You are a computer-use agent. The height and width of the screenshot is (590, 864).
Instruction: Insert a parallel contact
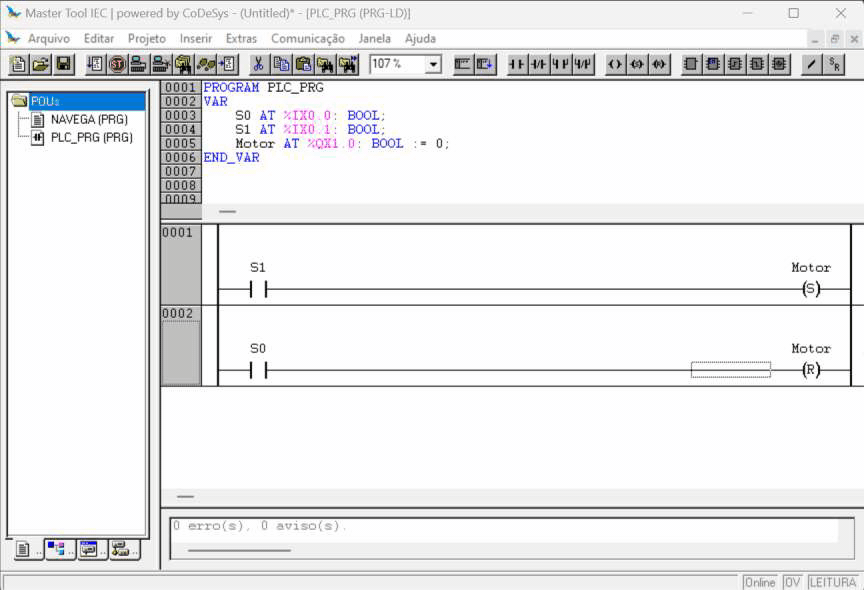click(561, 64)
